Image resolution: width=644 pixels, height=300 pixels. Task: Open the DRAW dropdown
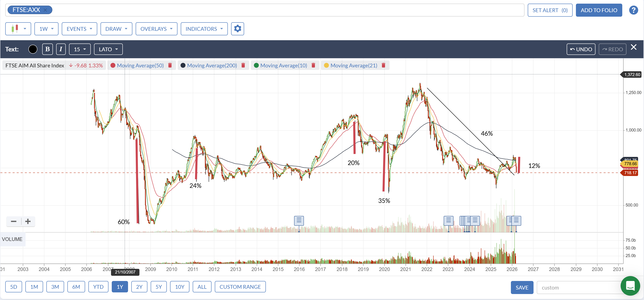point(116,29)
